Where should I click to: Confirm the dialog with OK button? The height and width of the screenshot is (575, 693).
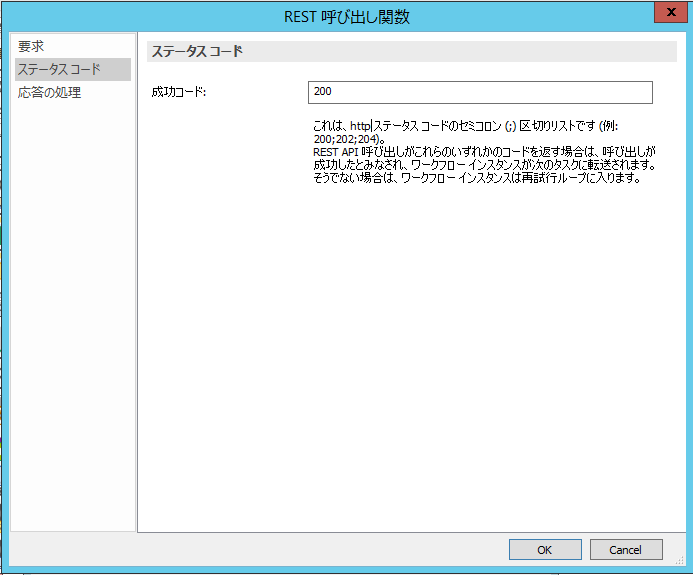(x=545, y=549)
